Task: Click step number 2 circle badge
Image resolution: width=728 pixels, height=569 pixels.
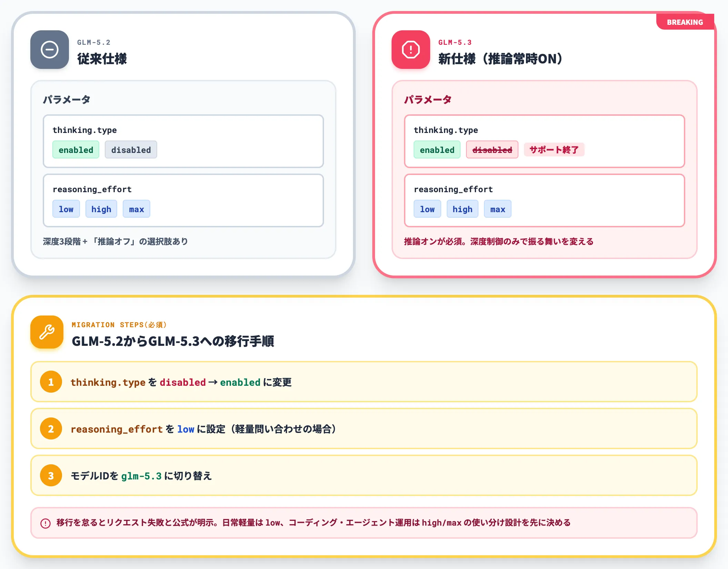Action: click(x=51, y=428)
